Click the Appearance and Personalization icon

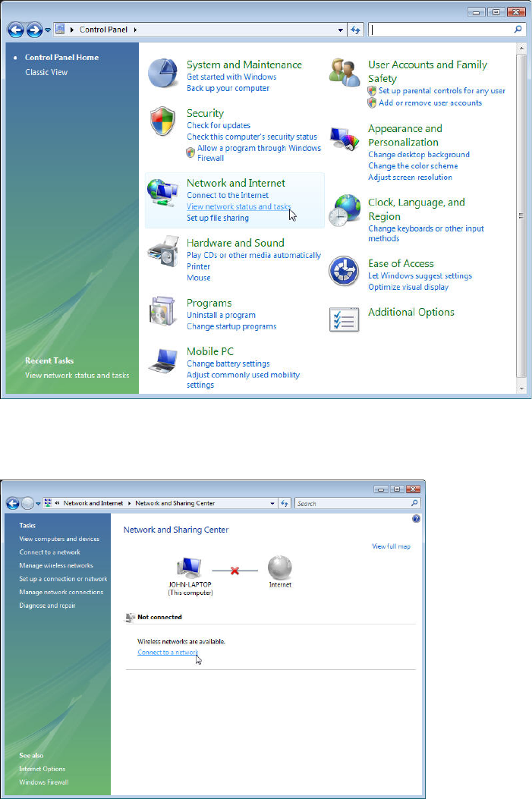pyautogui.click(x=344, y=139)
